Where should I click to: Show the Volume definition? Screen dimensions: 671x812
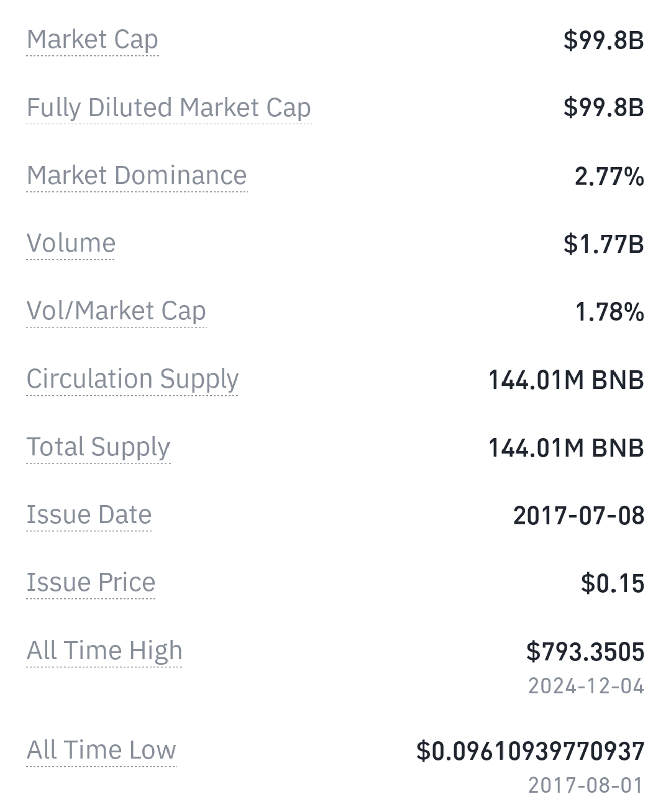pyautogui.click(x=71, y=243)
